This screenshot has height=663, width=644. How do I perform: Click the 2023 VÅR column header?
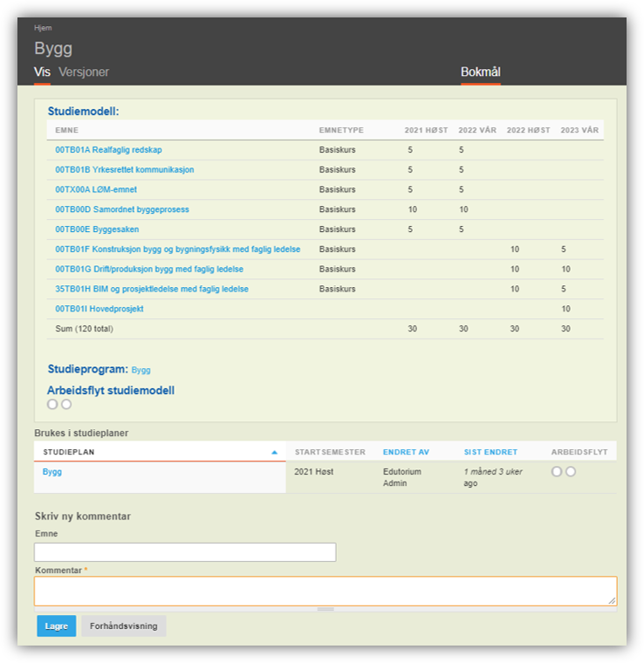(579, 130)
